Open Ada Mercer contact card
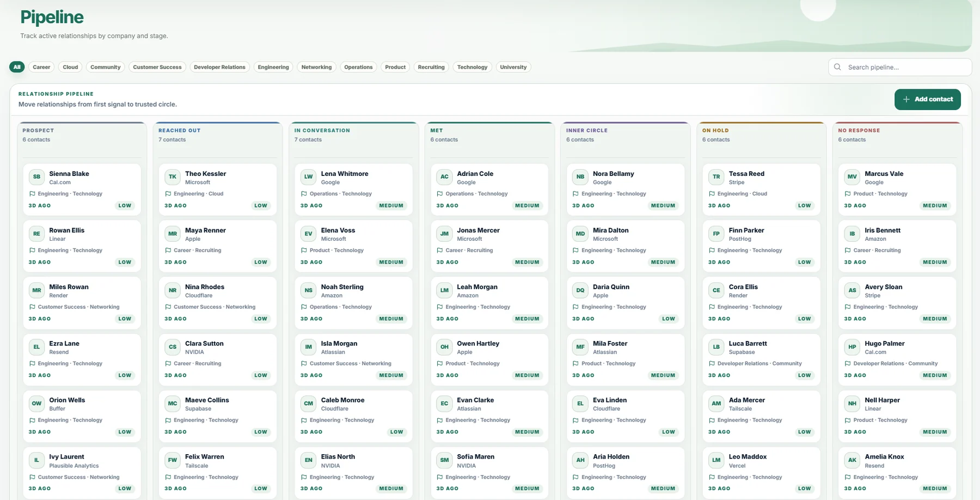The image size is (980, 500). pos(762,416)
